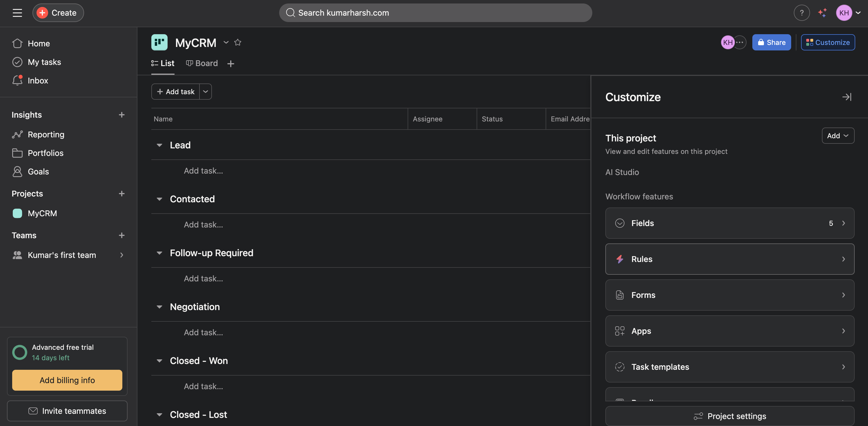Click the help question mark icon

[x=802, y=12]
